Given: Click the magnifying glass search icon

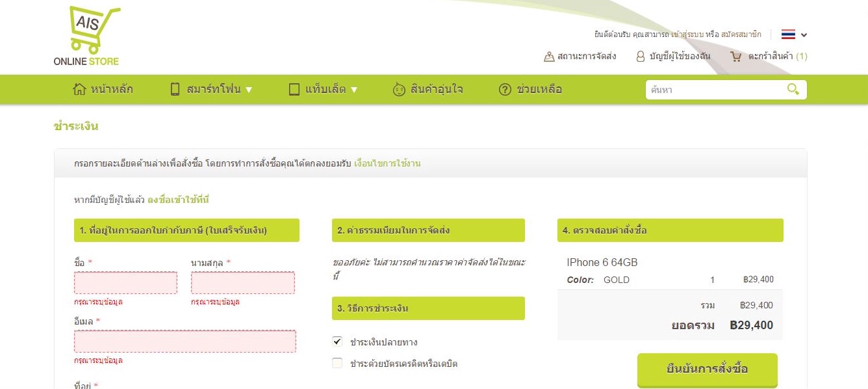Looking at the screenshot, I should point(793,89).
